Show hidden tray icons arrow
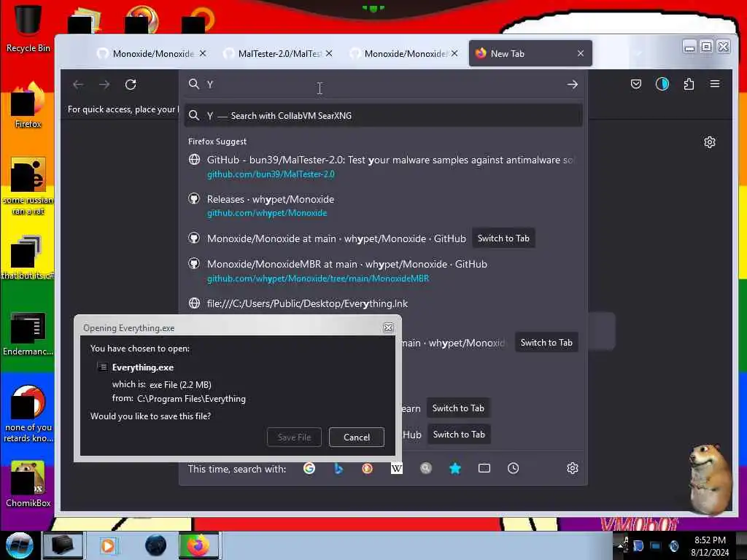The height and width of the screenshot is (560, 747). click(x=622, y=545)
